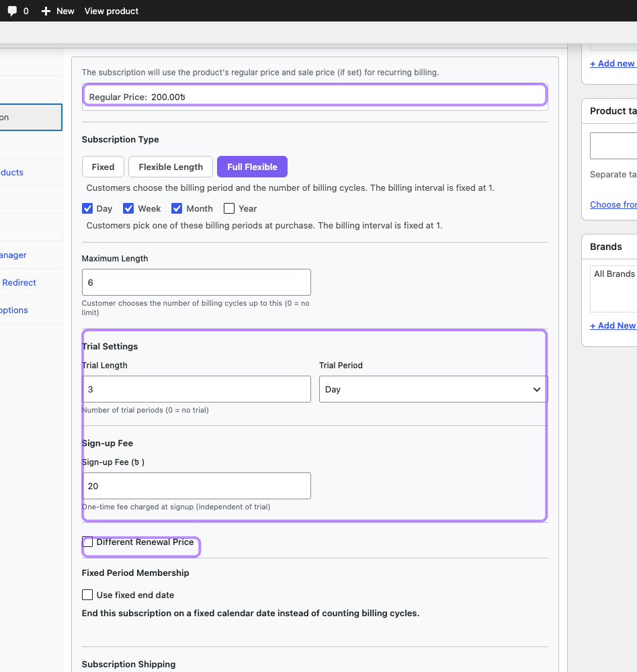637x672 pixels.
Task: Select the Flexible Length subscription type
Action: pyautogui.click(x=171, y=167)
